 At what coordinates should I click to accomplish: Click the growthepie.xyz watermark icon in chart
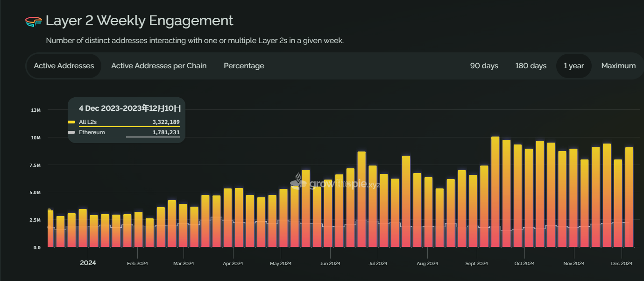pyautogui.click(x=299, y=180)
